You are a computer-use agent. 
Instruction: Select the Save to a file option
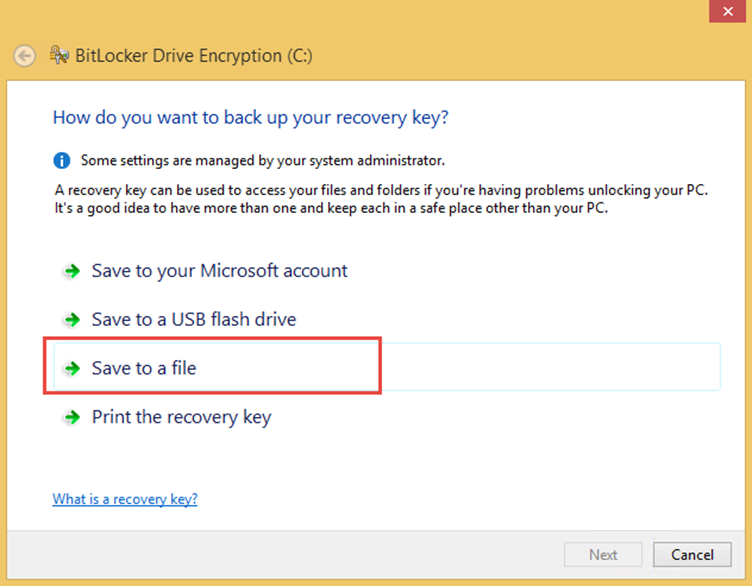coord(387,367)
